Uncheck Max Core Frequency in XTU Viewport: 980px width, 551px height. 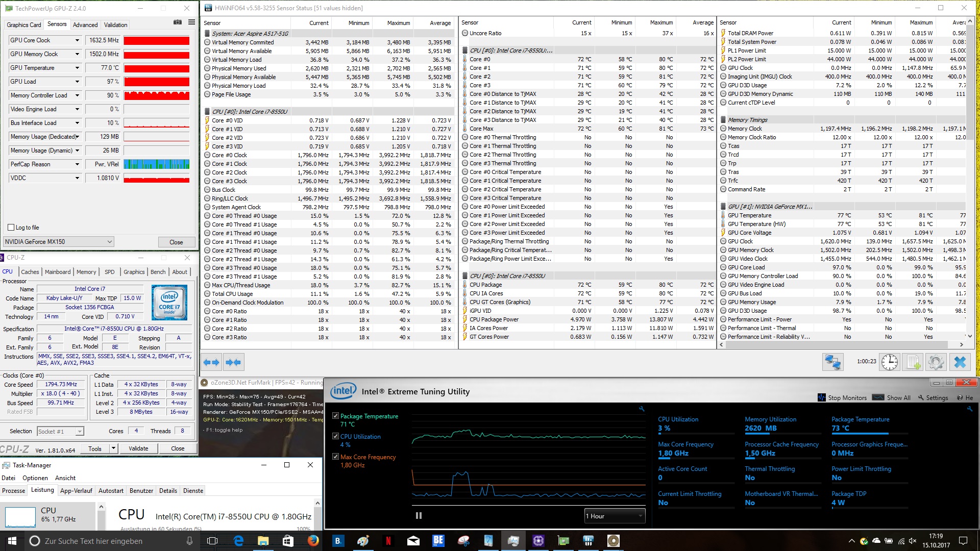point(335,457)
